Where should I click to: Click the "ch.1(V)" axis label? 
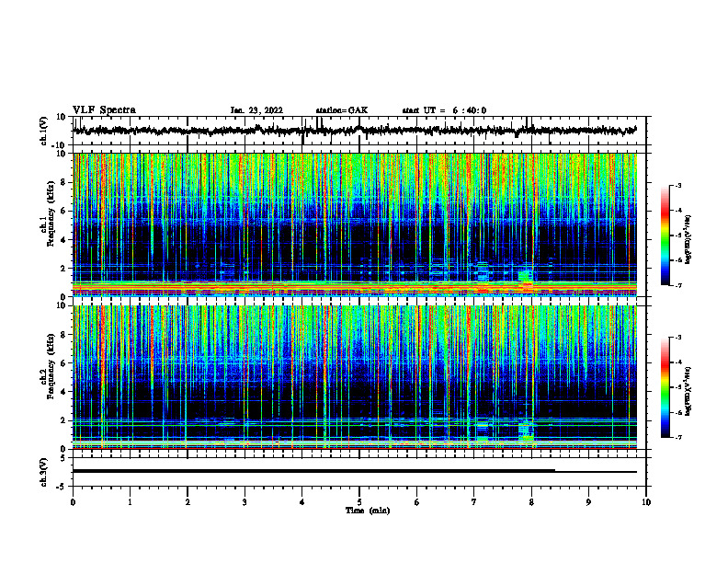44,132
